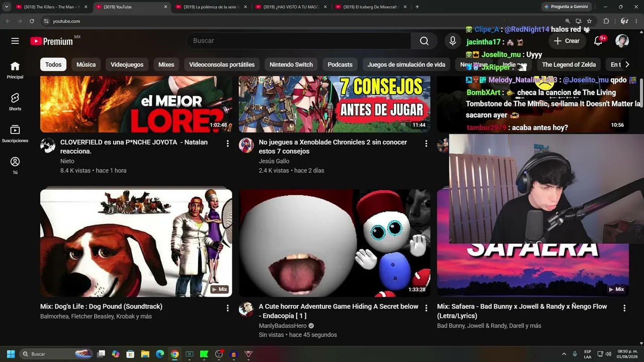Select the Todos filter chip
This screenshot has height=362, width=644.
tap(53, 64)
